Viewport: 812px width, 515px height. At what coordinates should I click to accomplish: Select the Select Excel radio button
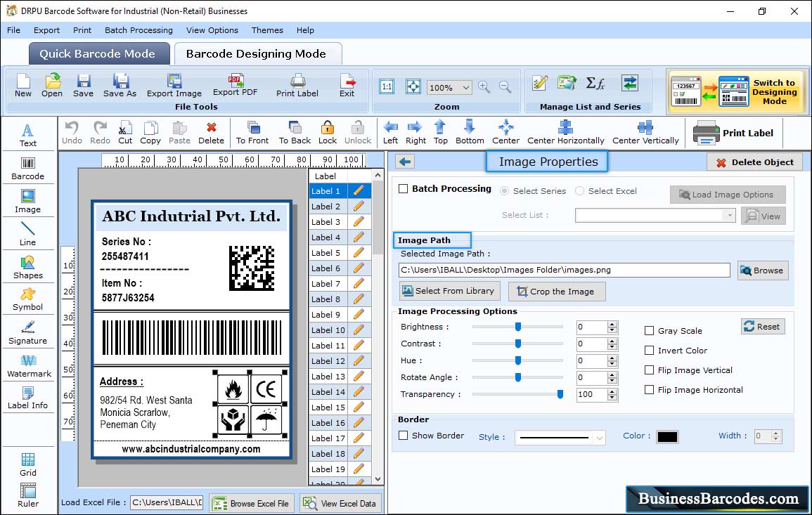579,191
